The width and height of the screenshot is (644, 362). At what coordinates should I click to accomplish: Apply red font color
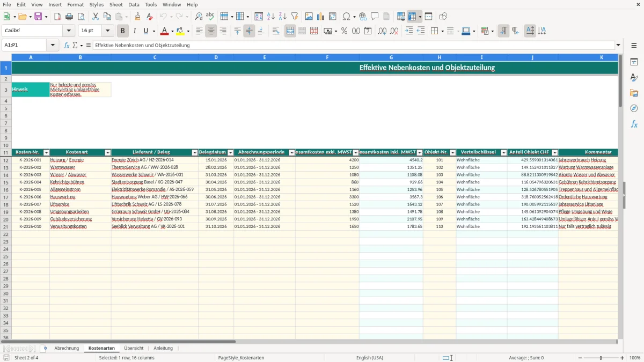pyautogui.click(x=165, y=31)
